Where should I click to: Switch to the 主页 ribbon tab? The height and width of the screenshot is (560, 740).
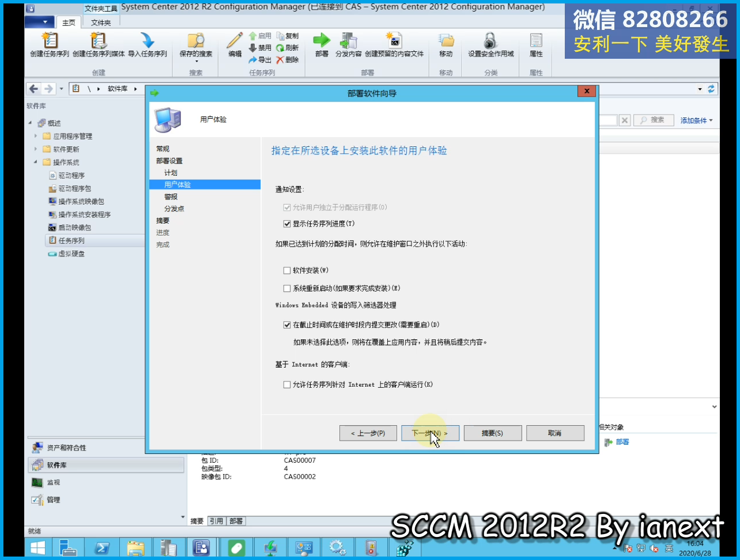pos(69,22)
